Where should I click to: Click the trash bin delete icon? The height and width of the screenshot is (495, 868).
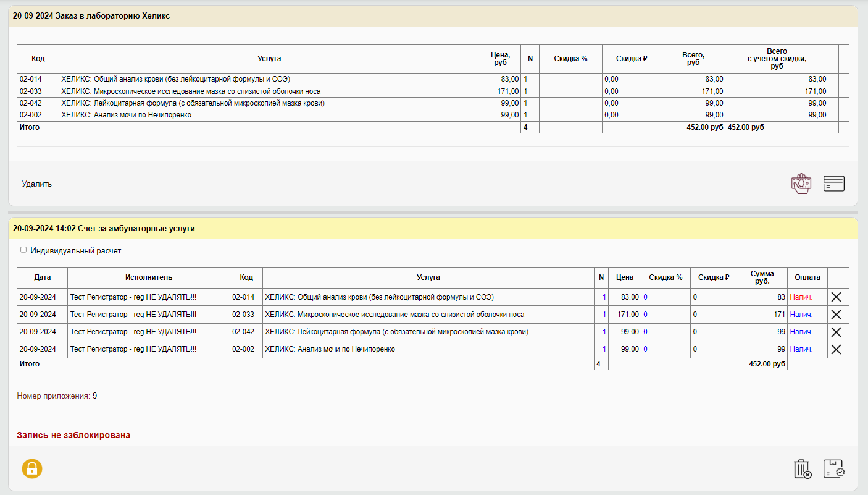(x=803, y=469)
